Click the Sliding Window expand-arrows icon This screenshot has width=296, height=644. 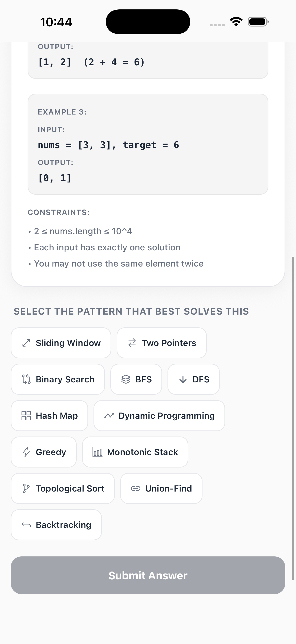click(x=26, y=343)
